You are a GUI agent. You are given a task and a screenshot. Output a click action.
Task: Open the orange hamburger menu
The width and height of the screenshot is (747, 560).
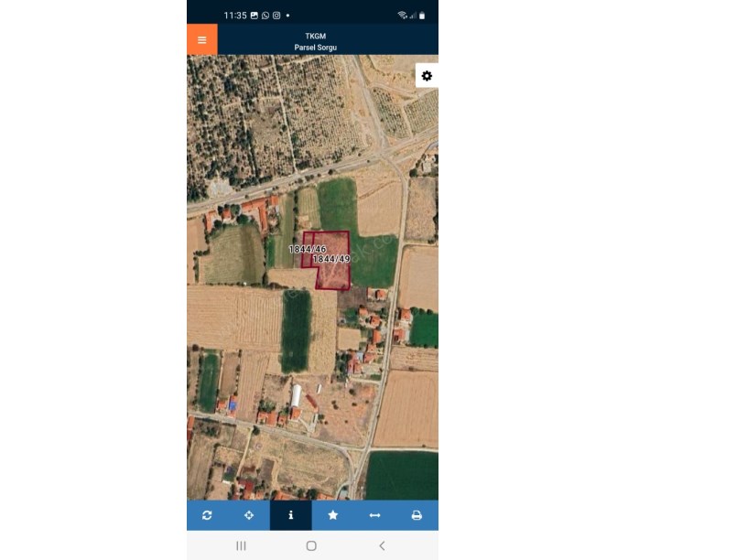click(x=202, y=39)
